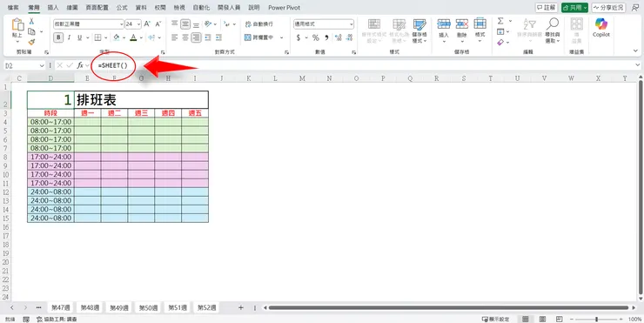The image size is (644, 323).
Task: Click the increase indent icon
Action: [x=219, y=37]
